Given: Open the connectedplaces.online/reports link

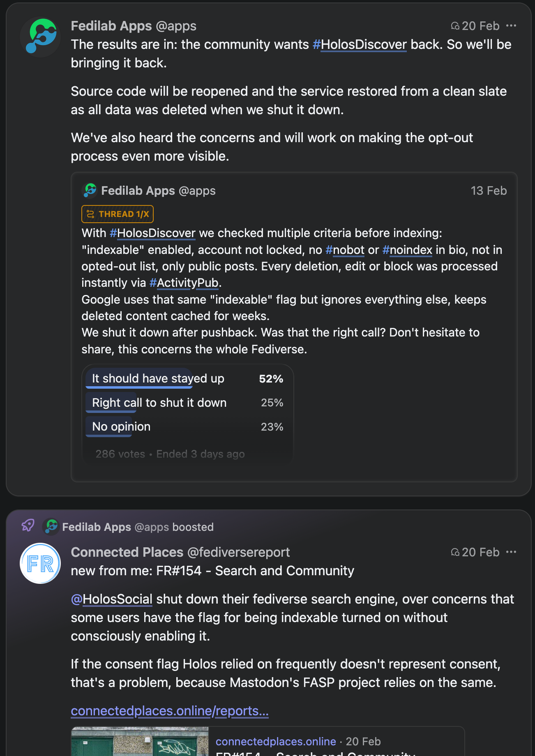Looking at the screenshot, I should click(x=170, y=711).
